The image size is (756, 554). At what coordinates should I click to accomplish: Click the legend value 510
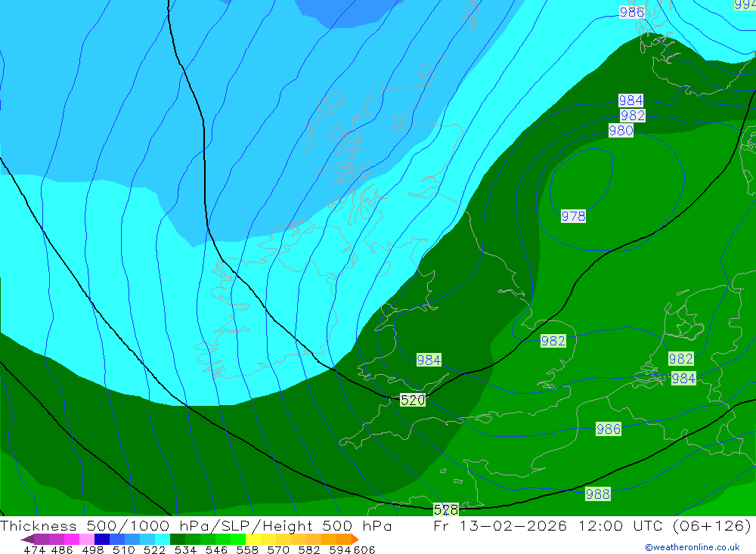click(x=124, y=550)
